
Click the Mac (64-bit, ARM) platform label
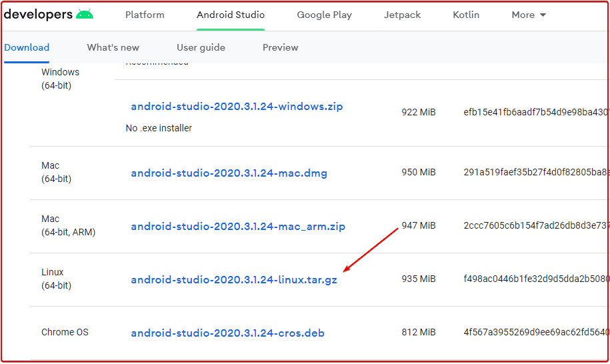point(68,225)
